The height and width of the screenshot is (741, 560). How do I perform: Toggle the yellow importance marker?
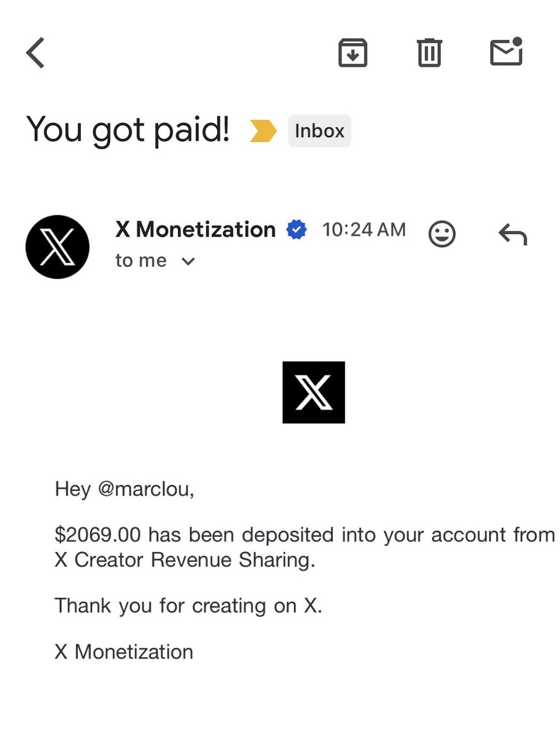[263, 131]
